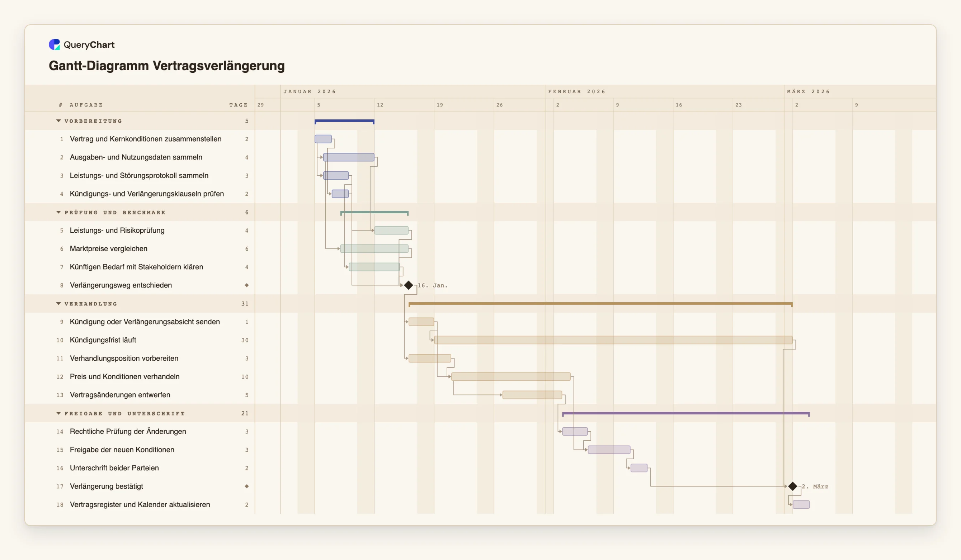Image resolution: width=961 pixels, height=560 pixels.
Task: Click the week label 16 in February
Action: pos(679,105)
